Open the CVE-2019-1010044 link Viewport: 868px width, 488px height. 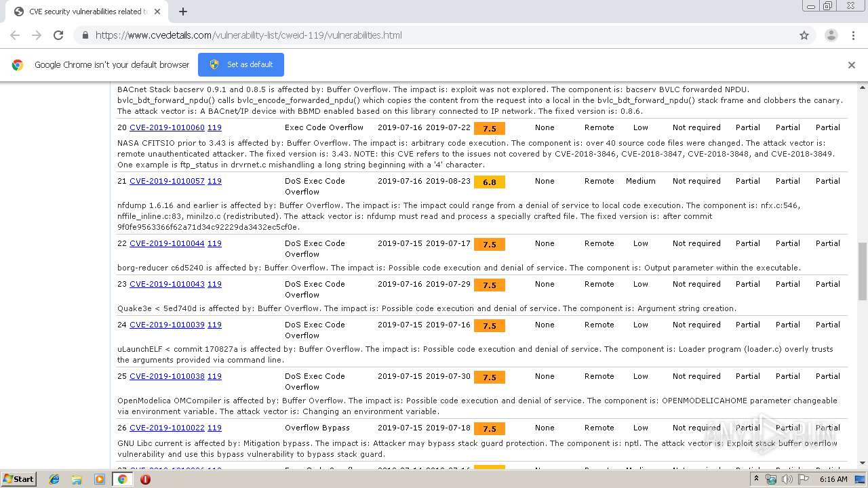tap(167, 243)
